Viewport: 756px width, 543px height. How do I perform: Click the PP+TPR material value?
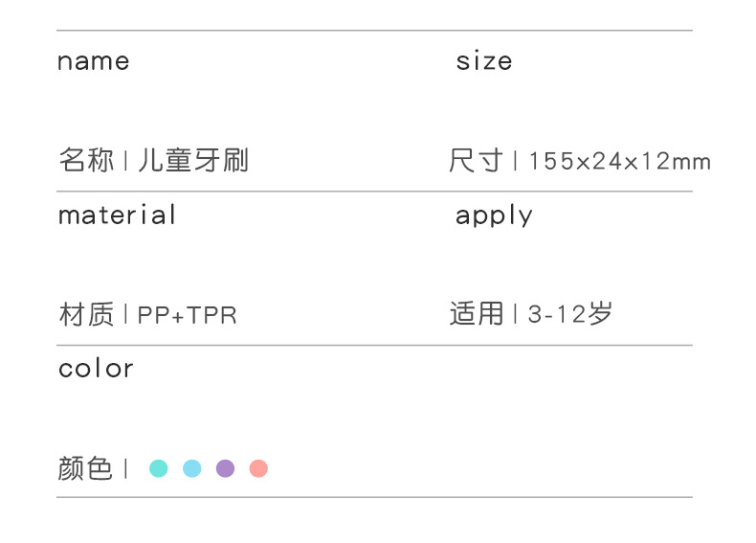tap(188, 315)
